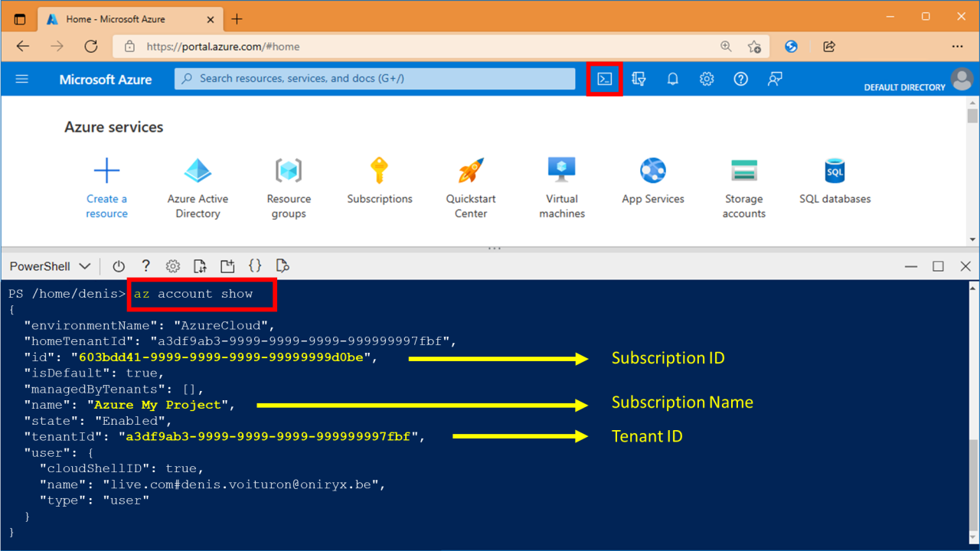Click the portal page vertical scrollbar

[x=973, y=171]
